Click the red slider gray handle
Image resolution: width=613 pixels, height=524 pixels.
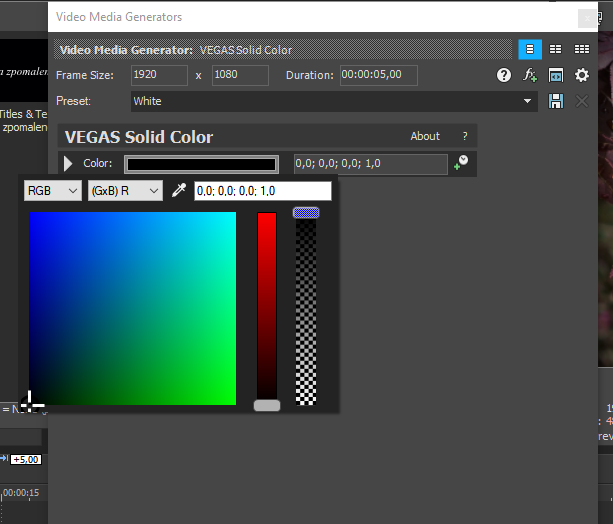click(267, 406)
